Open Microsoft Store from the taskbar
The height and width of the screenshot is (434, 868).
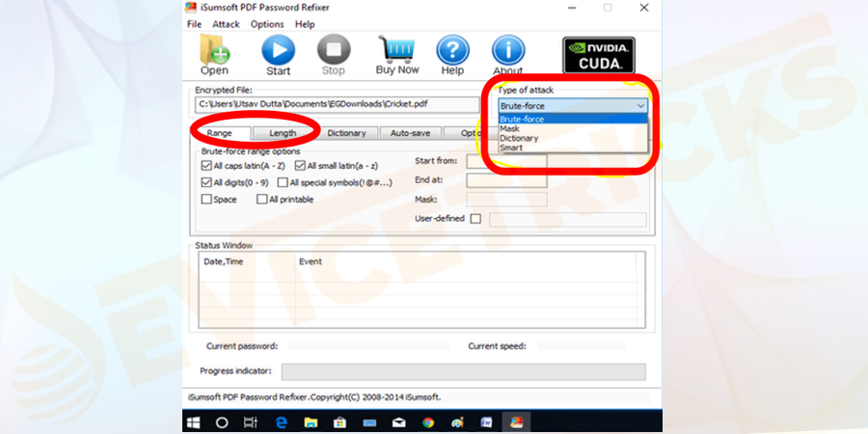pos(340,423)
